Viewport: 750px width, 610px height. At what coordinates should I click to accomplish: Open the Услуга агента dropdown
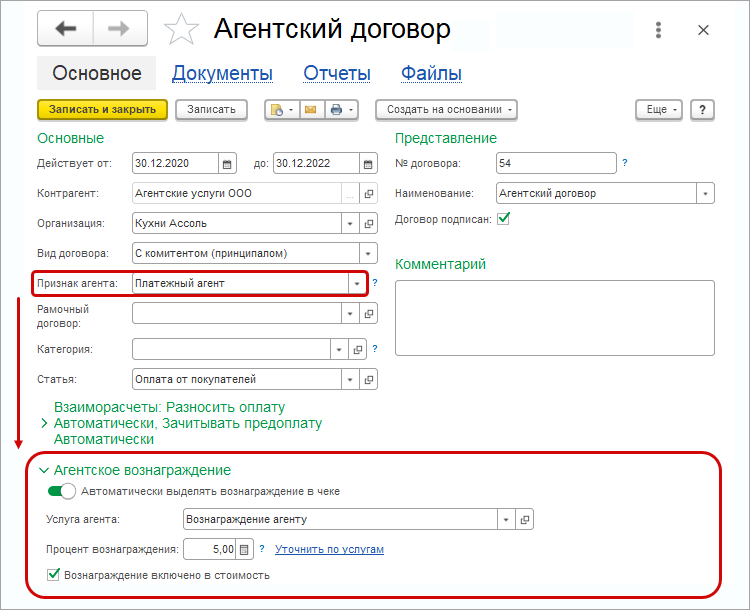tap(506, 520)
